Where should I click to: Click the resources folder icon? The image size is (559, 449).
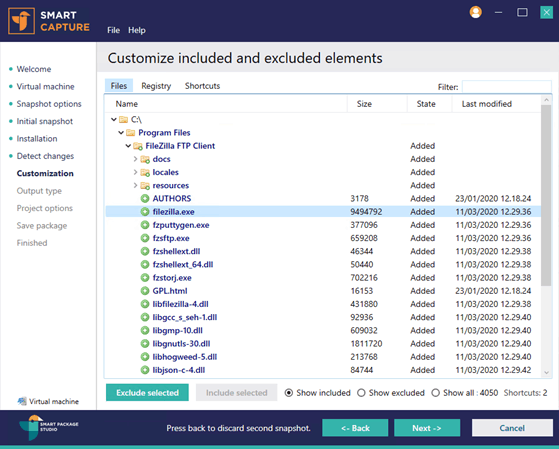(145, 185)
